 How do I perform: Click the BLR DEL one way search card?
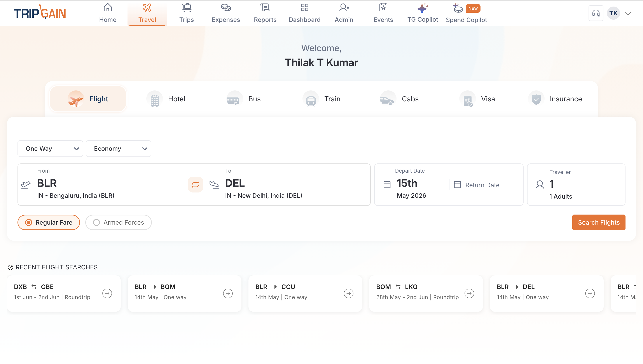pyautogui.click(x=547, y=293)
